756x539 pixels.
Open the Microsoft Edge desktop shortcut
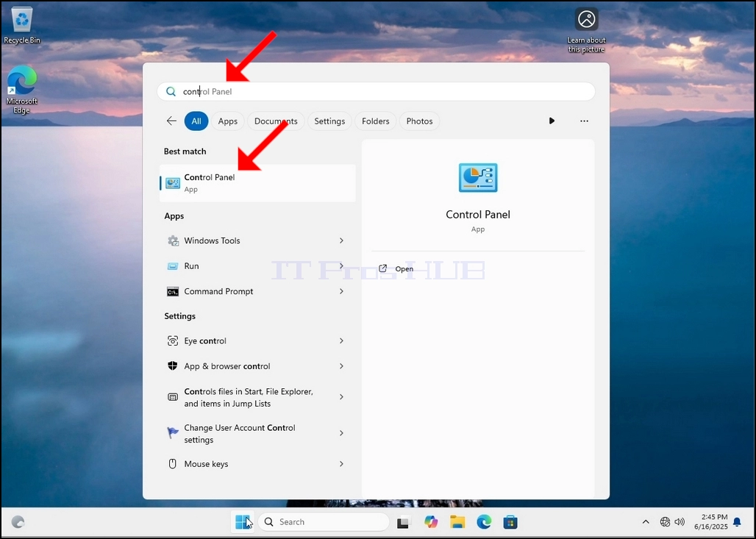(22, 90)
